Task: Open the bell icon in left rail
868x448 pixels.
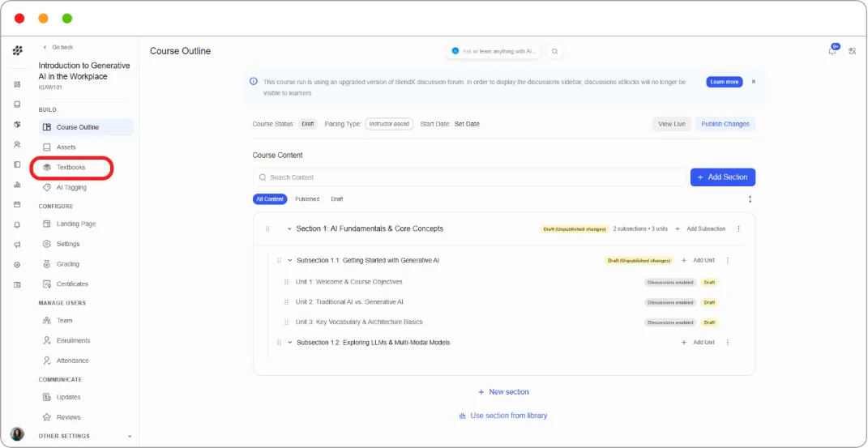Action: click(x=17, y=224)
